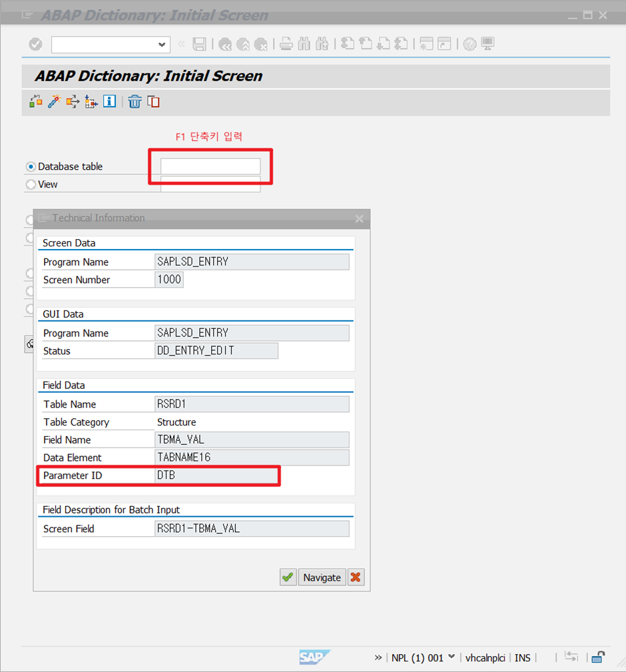Click the Screen Data Program Name field SAPLSD_ENTRY
Image resolution: width=626 pixels, height=672 pixels.
click(252, 262)
